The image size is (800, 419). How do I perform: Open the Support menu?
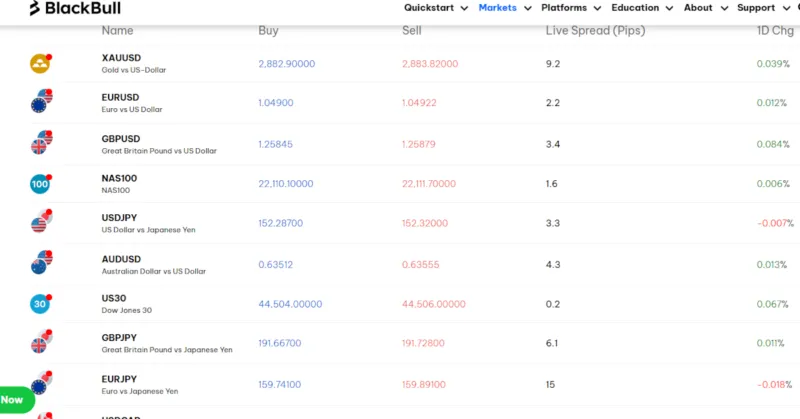pos(762,8)
